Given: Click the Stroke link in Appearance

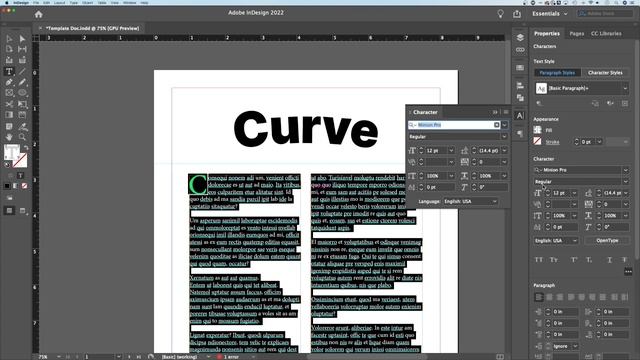Looking at the screenshot, I should pyautogui.click(x=552, y=142).
